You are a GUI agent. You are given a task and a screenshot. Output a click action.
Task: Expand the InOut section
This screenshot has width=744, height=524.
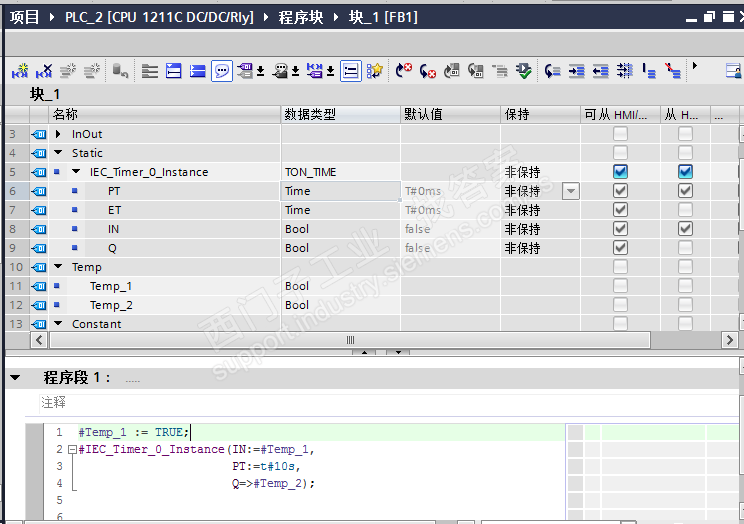58,134
